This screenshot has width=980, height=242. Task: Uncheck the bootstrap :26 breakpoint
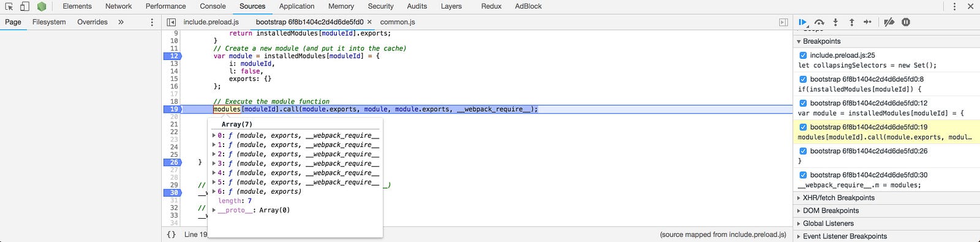click(x=803, y=151)
